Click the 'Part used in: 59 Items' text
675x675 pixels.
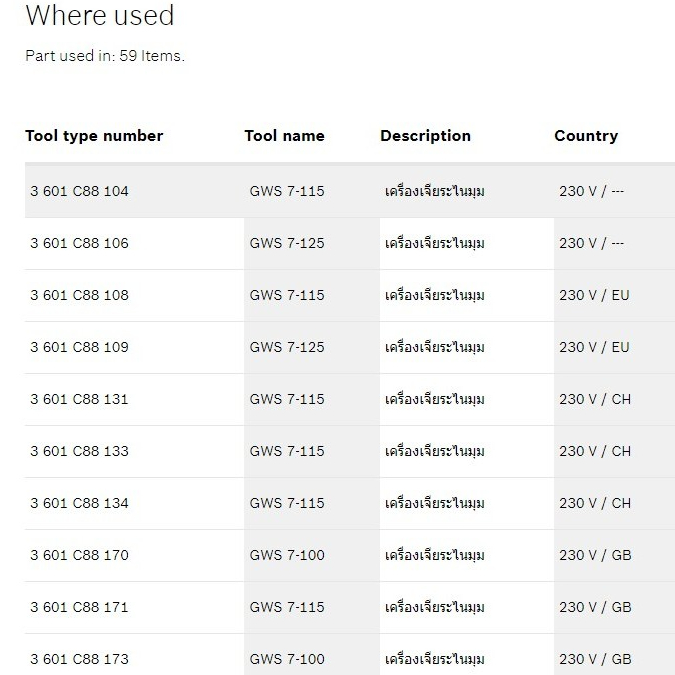pyautogui.click(x=105, y=56)
